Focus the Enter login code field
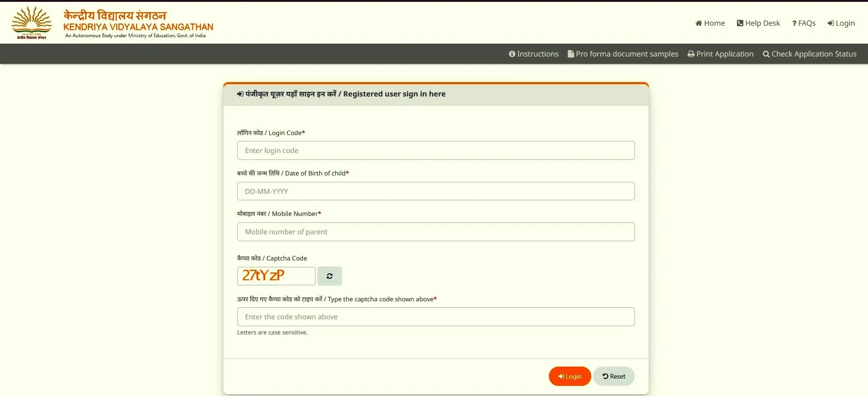The width and height of the screenshot is (868, 396). [435, 151]
